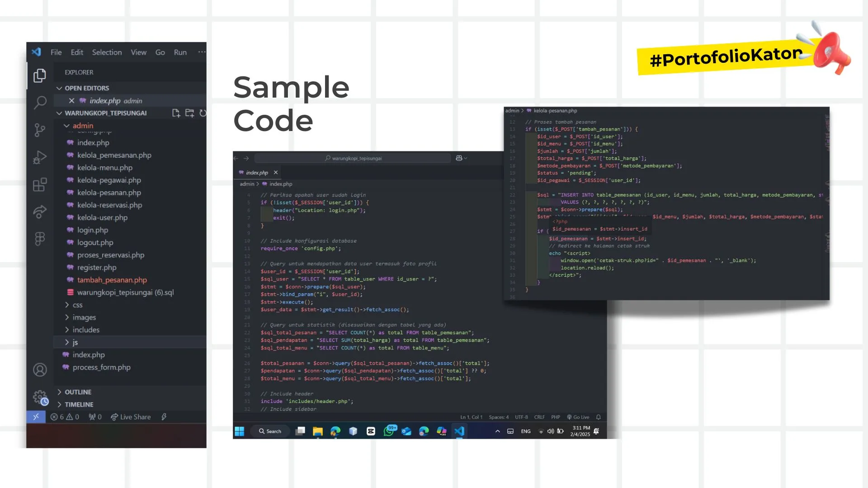Click Live Share in the status bar

131,417
